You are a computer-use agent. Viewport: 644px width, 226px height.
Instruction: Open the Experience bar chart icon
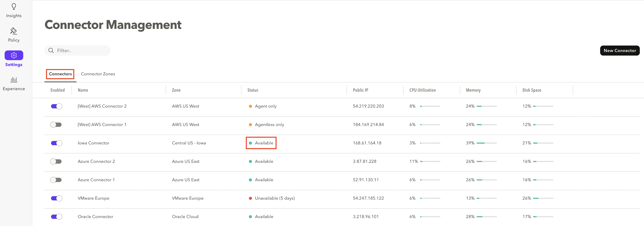[14, 79]
